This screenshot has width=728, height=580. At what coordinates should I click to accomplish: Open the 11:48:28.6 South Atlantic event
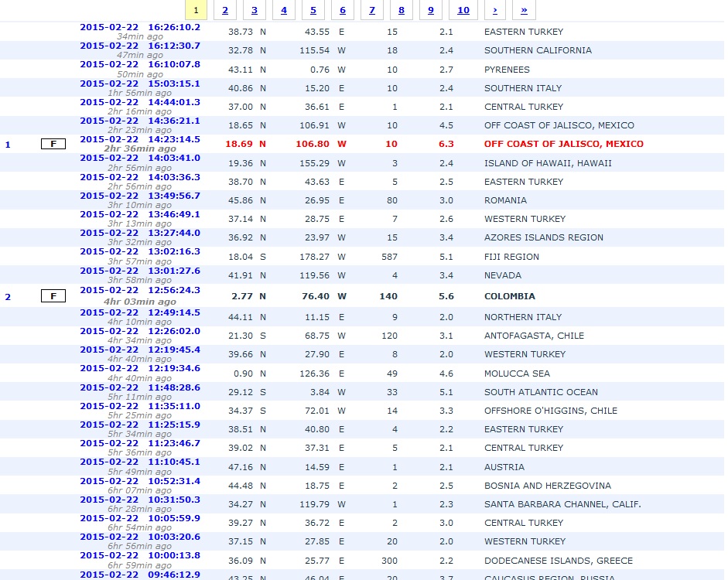click(140, 388)
